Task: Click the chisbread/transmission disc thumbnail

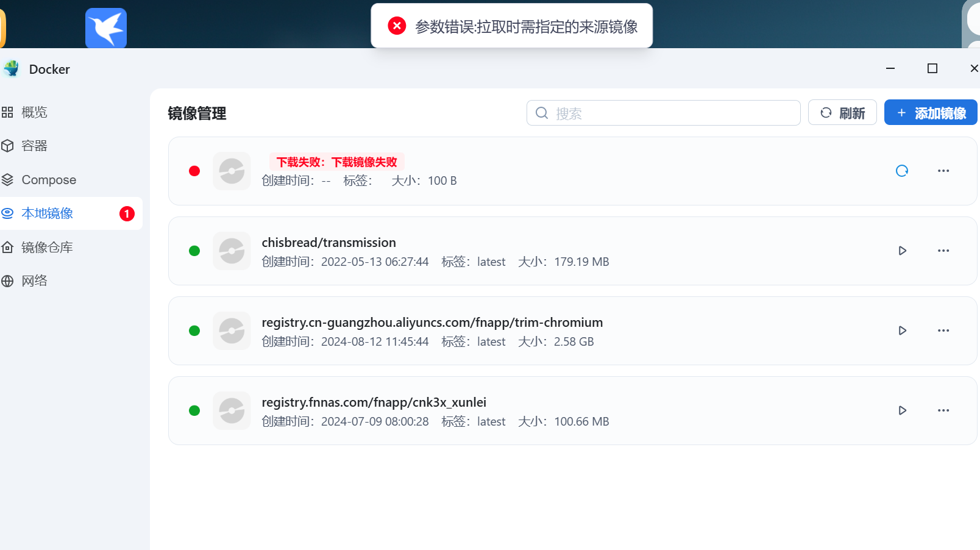Action: pyautogui.click(x=232, y=251)
